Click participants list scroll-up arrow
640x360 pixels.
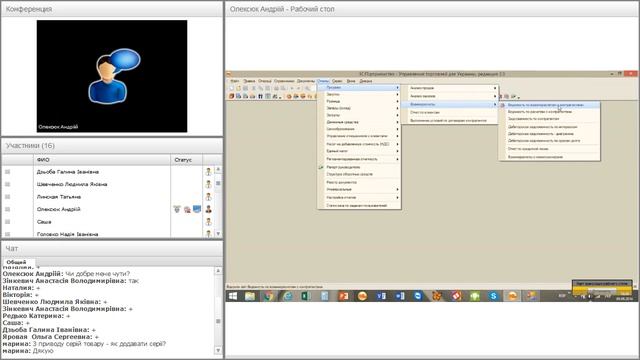[218, 169]
